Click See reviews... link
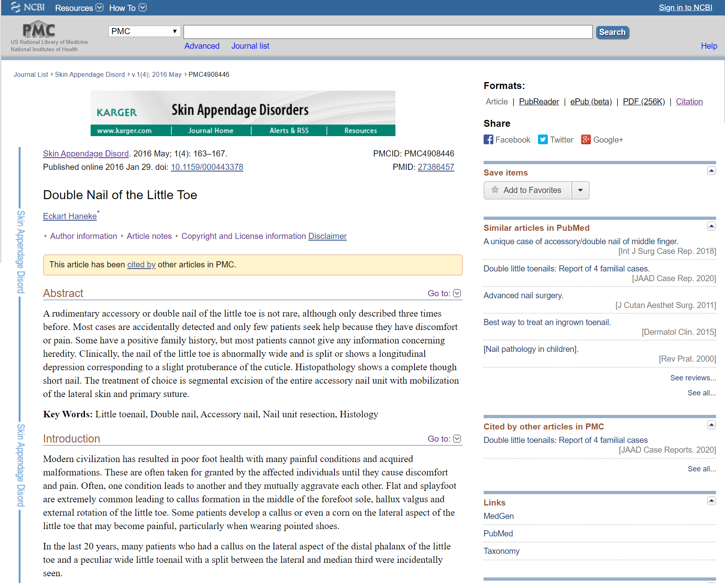 pos(693,378)
